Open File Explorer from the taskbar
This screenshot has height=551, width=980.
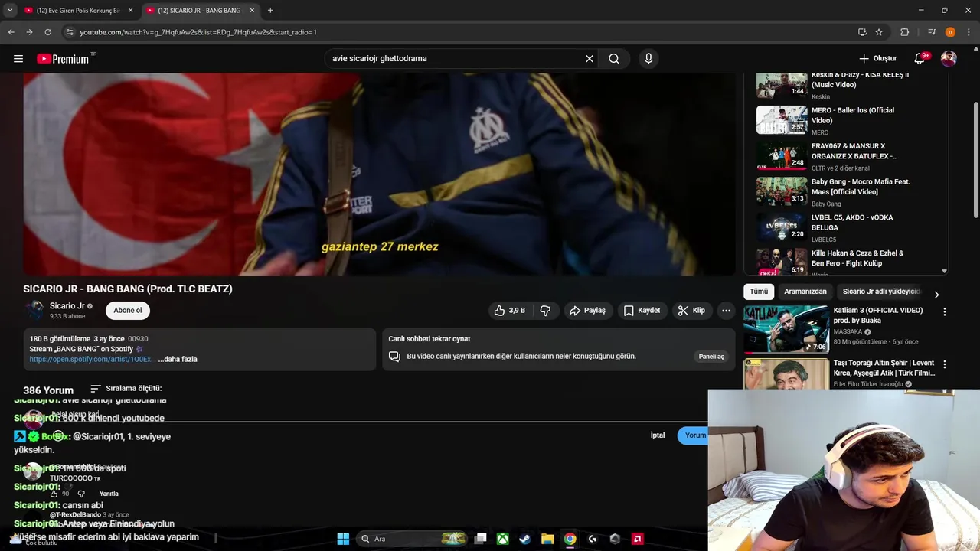point(547,539)
